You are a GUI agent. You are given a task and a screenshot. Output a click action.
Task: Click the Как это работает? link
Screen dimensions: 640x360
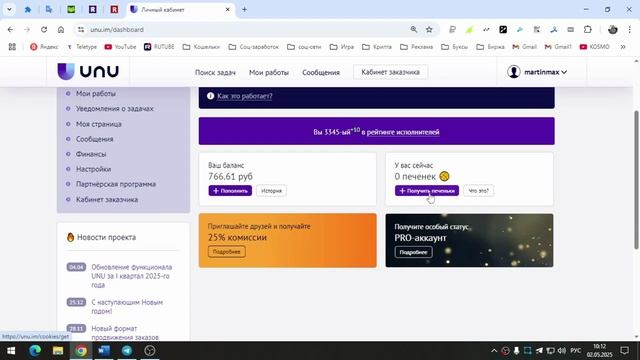[x=244, y=96]
